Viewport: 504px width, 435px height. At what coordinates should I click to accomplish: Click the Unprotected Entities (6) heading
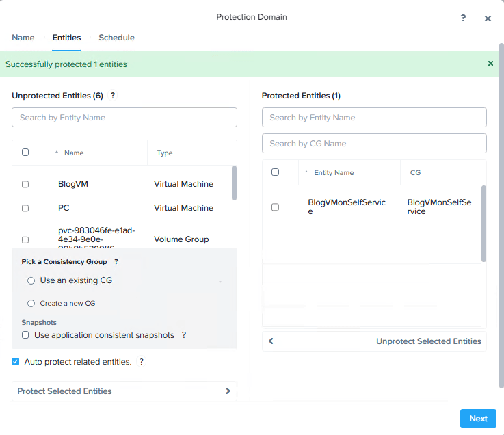(x=57, y=96)
